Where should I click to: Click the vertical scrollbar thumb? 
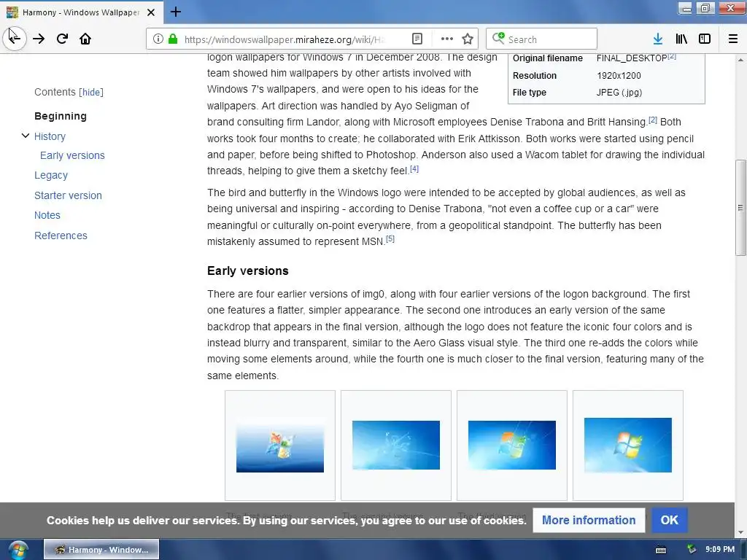[740, 208]
